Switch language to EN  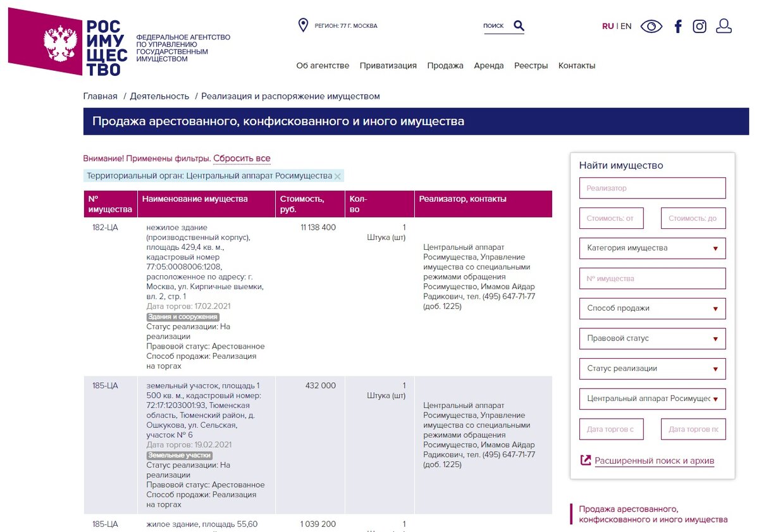(626, 27)
